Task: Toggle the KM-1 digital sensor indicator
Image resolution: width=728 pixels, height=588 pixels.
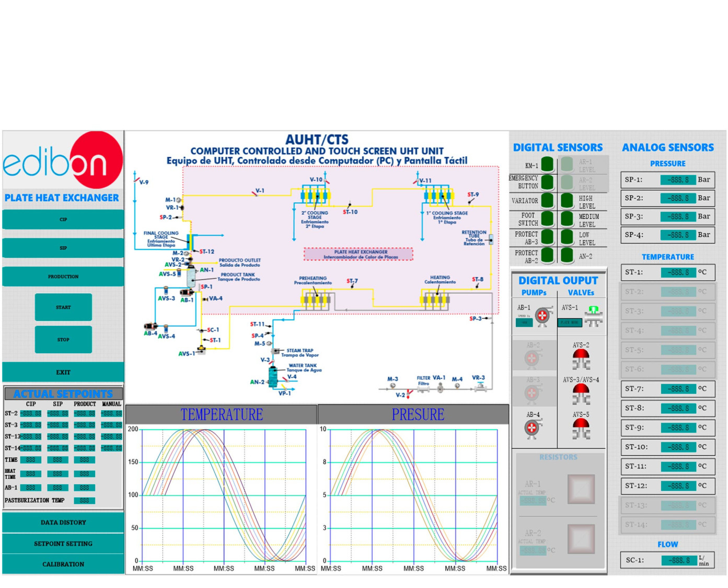Action: click(547, 164)
